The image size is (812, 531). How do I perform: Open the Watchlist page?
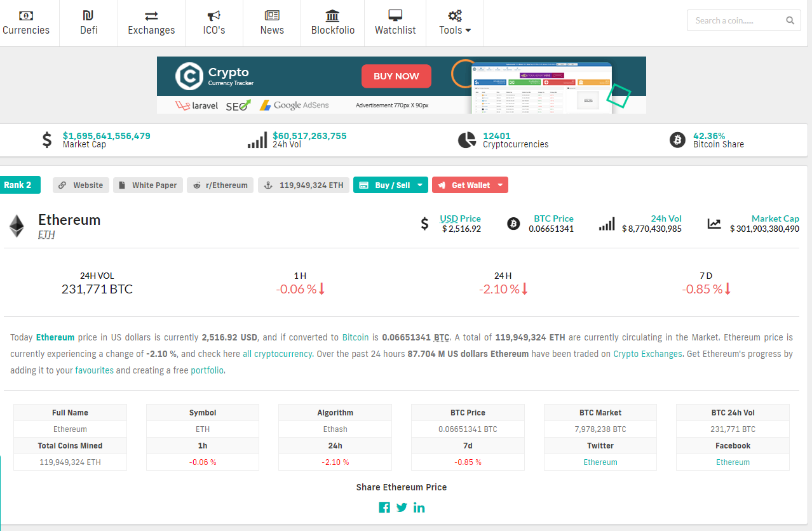395,23
